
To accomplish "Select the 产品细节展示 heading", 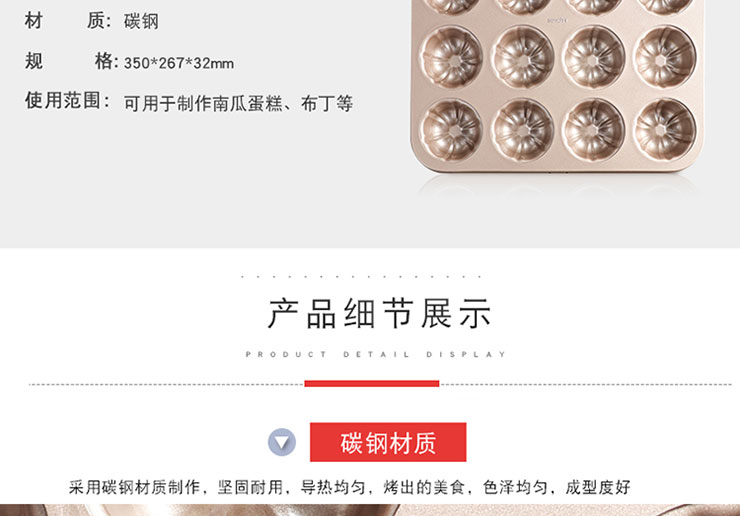I will coord(379,313).
